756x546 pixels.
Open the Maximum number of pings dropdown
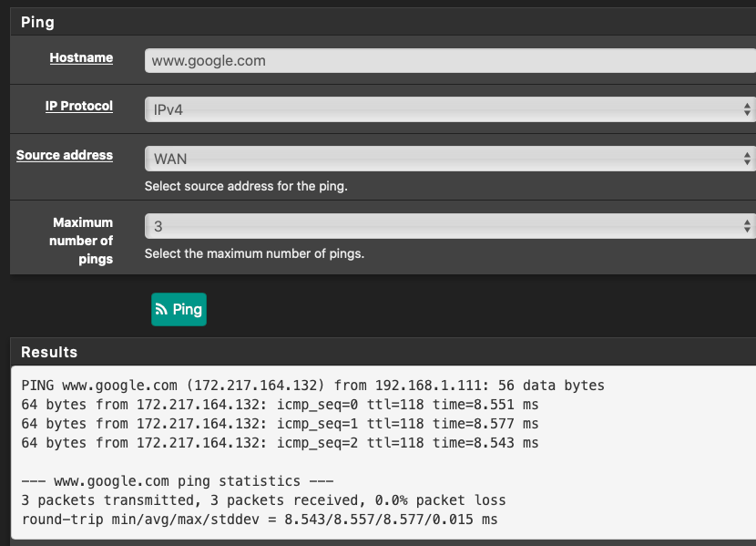[x=450, y=226]
